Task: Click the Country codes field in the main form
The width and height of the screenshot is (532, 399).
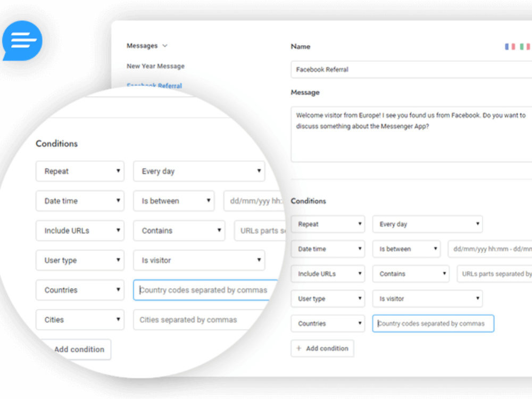Action: tap(433, 323)
